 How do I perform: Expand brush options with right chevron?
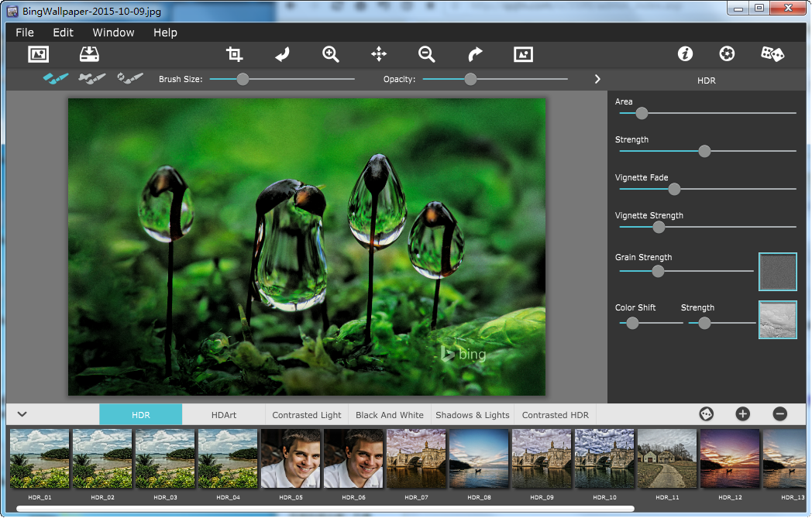pos(597,79)
